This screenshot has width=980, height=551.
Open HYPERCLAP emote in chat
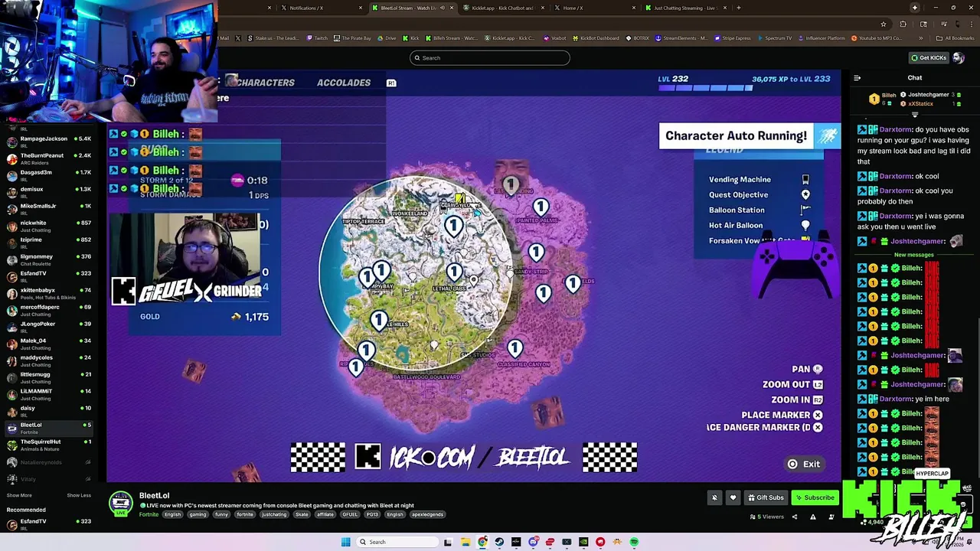pos(932,472)
